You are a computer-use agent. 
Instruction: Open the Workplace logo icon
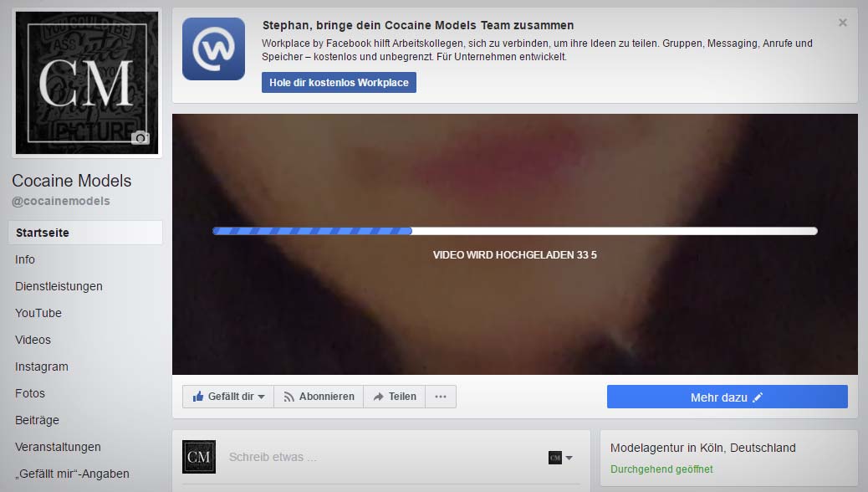(214, 49)
